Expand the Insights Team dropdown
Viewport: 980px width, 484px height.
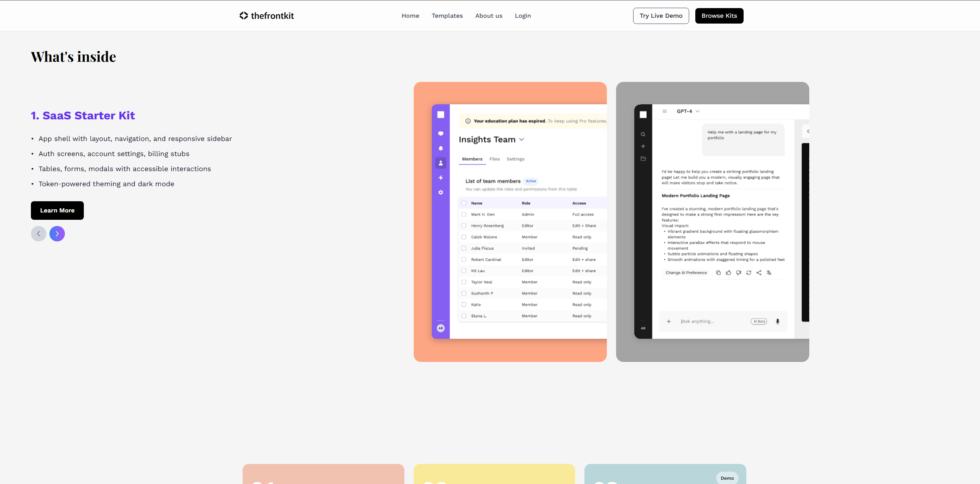click(x=522, y=139)
